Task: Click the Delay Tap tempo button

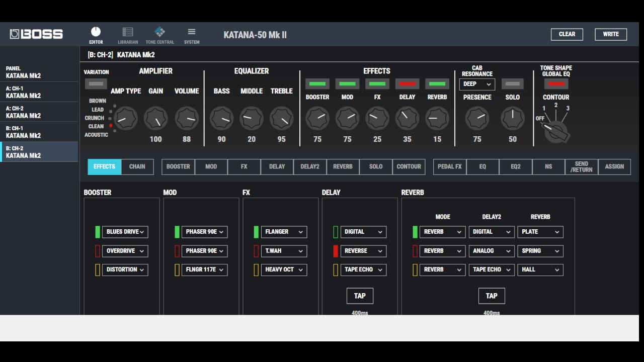Action: (360, 296)
